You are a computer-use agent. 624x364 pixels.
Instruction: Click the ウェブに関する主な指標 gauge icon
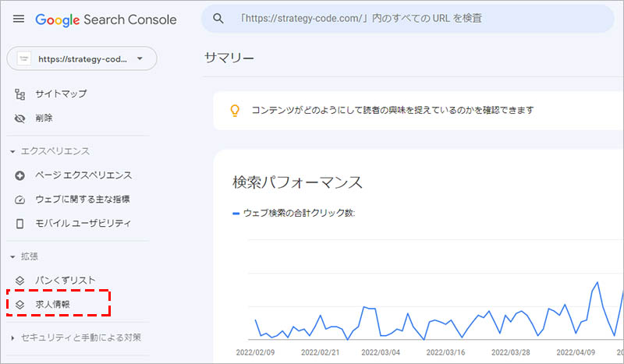coord(20,200)
